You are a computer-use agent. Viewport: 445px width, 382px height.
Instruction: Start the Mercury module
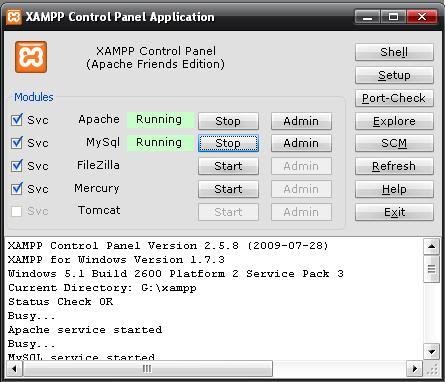pyautogui.click(x=228, y=189)
